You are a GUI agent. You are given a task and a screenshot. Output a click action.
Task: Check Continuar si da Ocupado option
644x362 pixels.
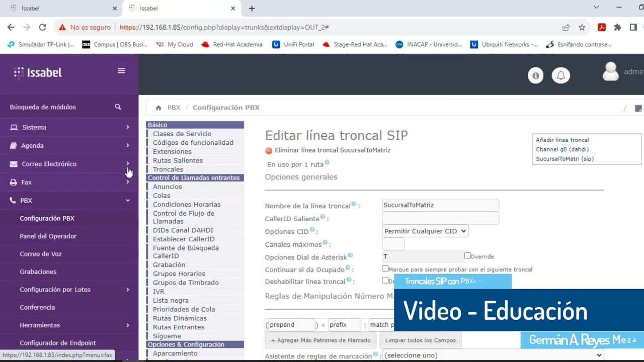385,269
